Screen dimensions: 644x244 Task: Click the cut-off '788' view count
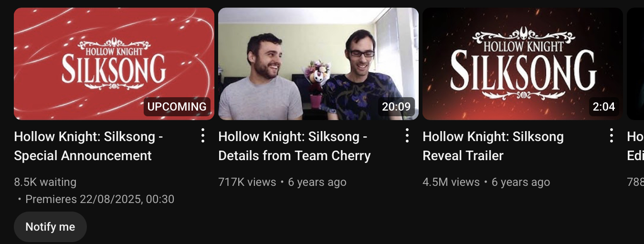[x=635, y=182]
